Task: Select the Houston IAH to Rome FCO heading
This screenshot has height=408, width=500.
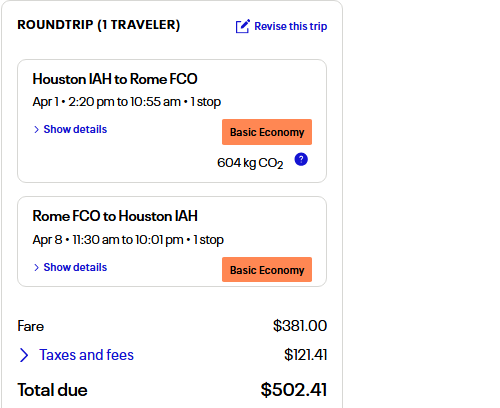Action: click(x=115, y=79)
